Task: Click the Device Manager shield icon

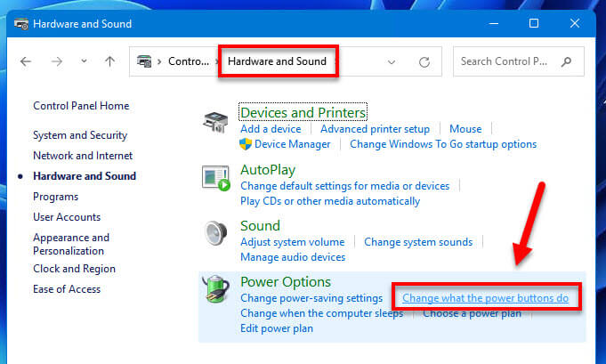Action: [x=246, y=144]
